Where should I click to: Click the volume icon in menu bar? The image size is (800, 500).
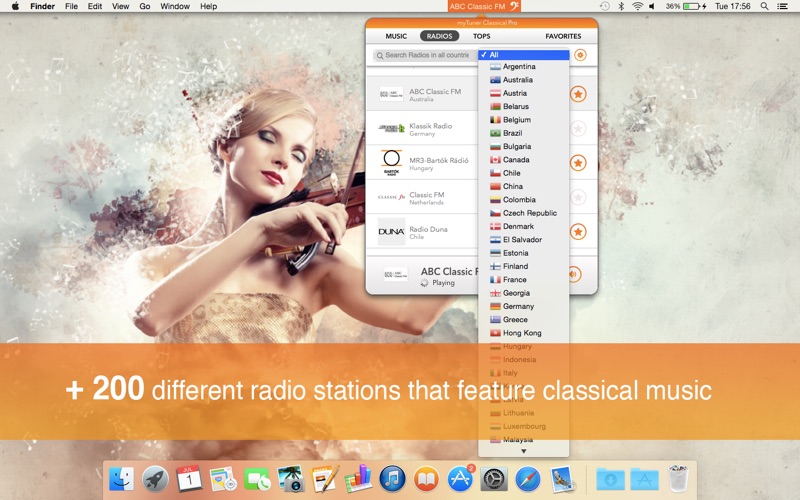tap(652, 6)
